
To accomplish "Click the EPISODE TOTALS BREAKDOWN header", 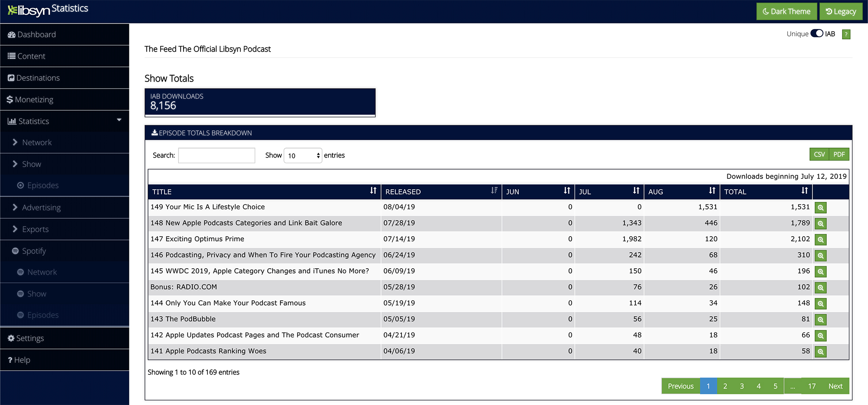I will (498, 133).
